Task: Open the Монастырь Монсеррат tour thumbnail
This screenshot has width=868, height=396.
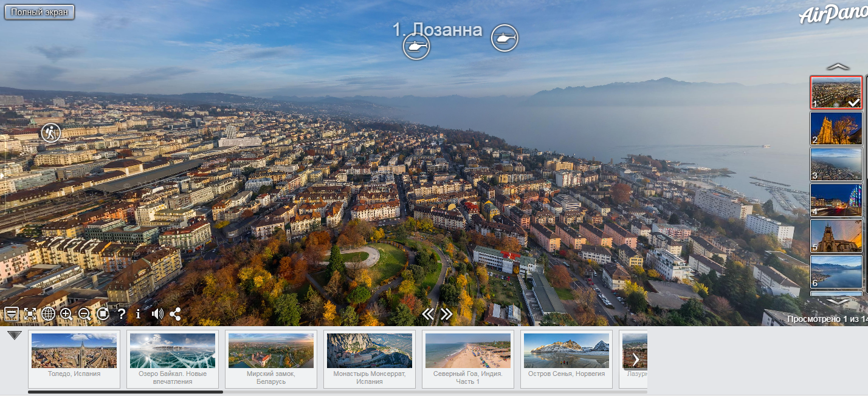Action: [x=370, y=350]
